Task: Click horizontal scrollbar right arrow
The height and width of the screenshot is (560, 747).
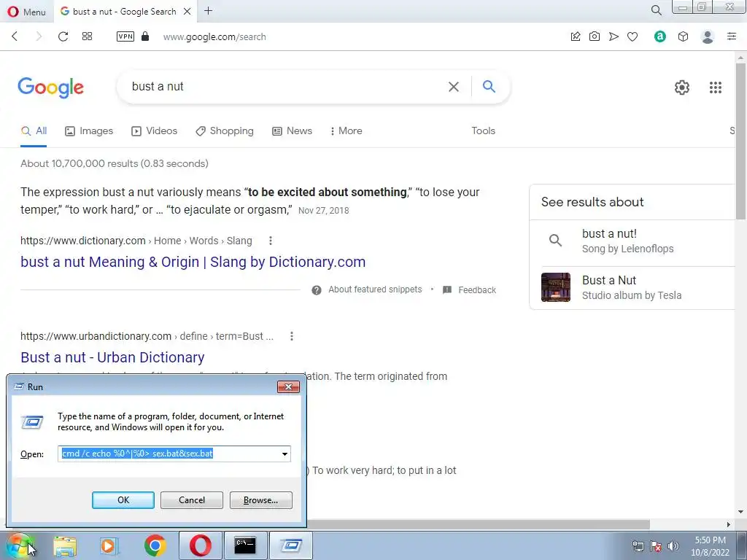Action: coord(729,524)
